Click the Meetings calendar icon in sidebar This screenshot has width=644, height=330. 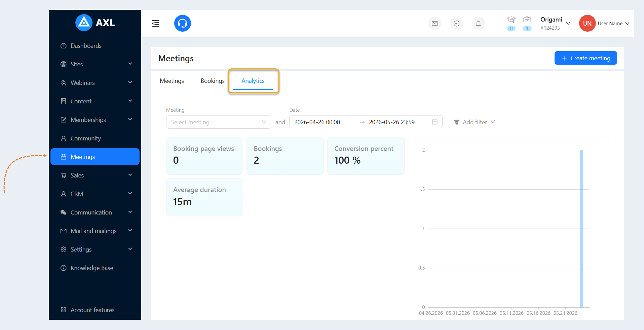64,157
